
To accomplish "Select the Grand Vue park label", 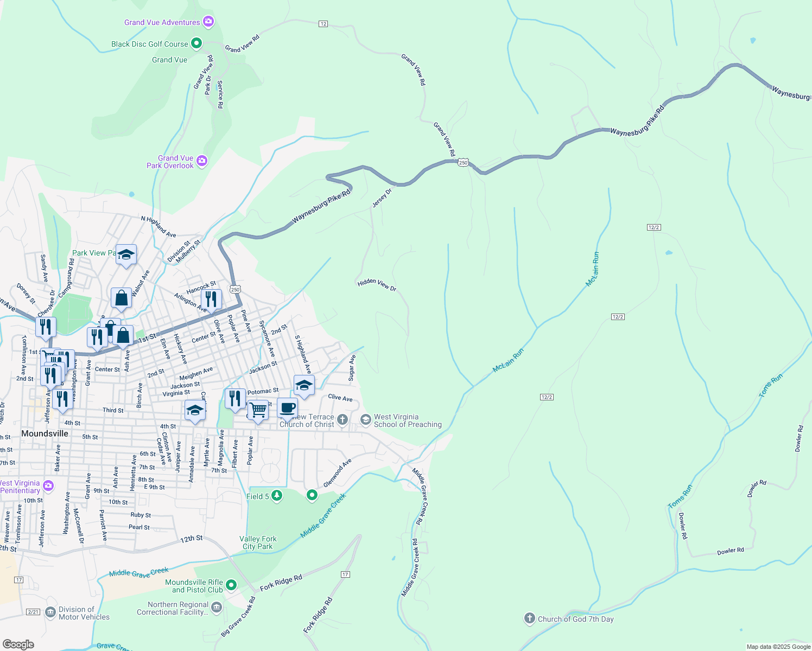I will click(170, 60).
